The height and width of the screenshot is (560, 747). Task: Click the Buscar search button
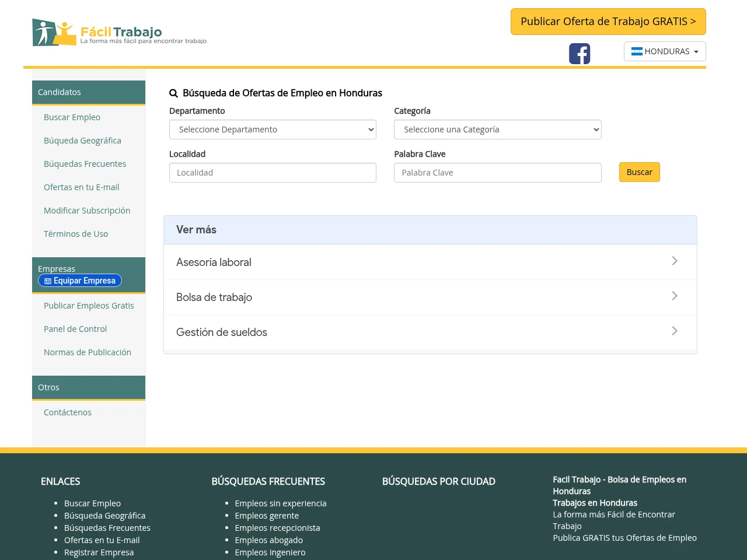coord(640,172)
